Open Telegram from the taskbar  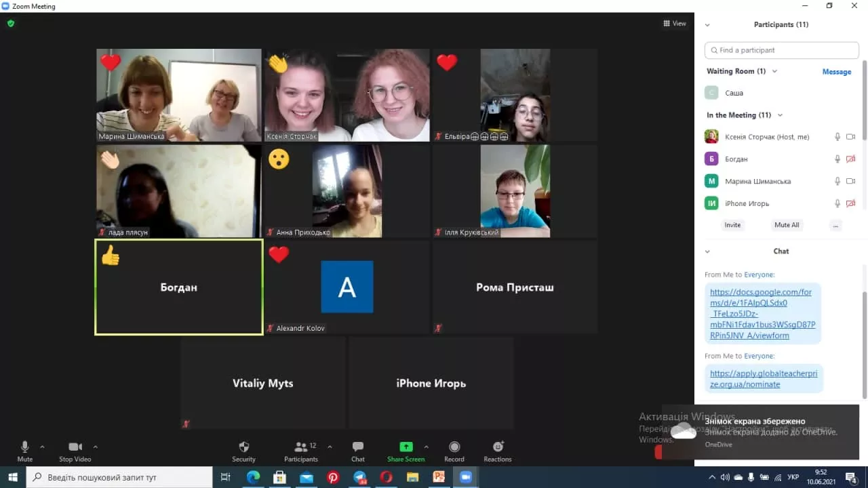[x=359, y=477]
